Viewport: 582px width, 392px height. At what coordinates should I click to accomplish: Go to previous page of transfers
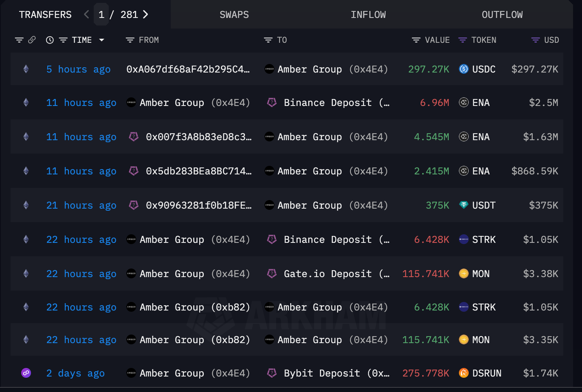click(x=86, y=15)
